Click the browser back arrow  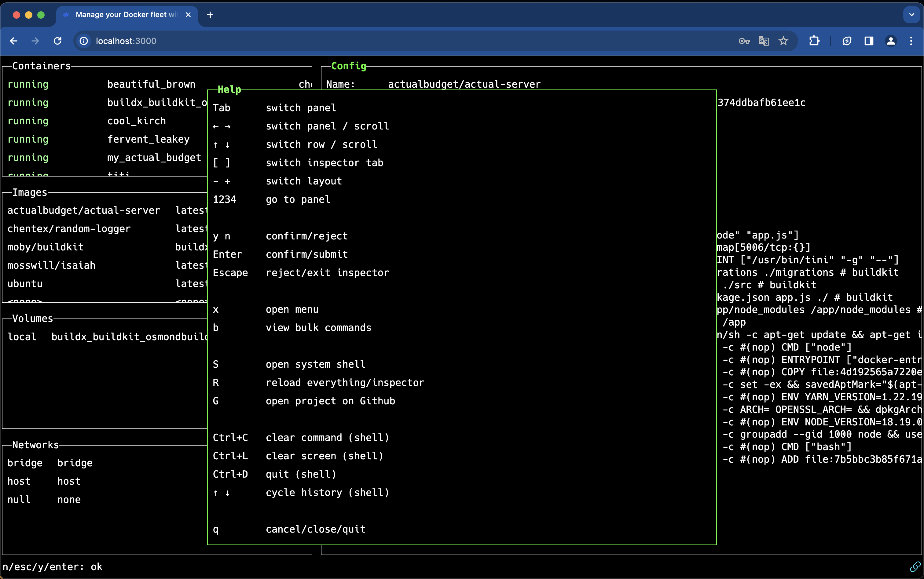coord(14,41)
